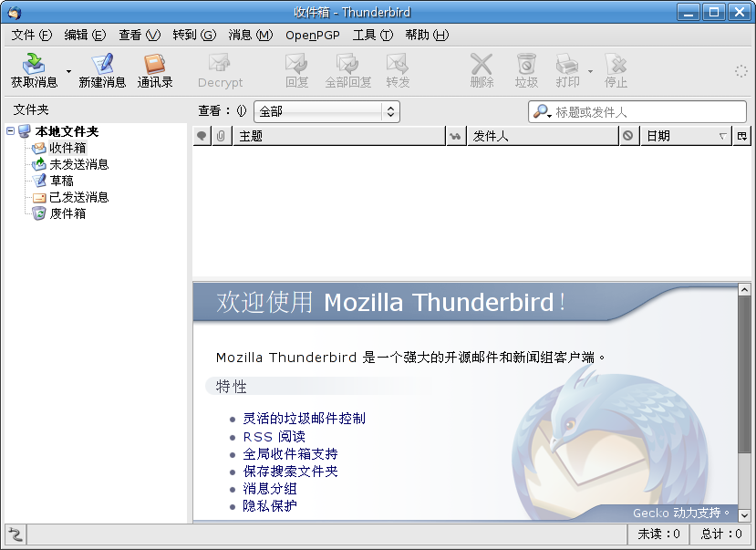Open the 查看 view filter dropdown (全部)
This screenshot has height=550, width=756.
(x=326, y=112)
